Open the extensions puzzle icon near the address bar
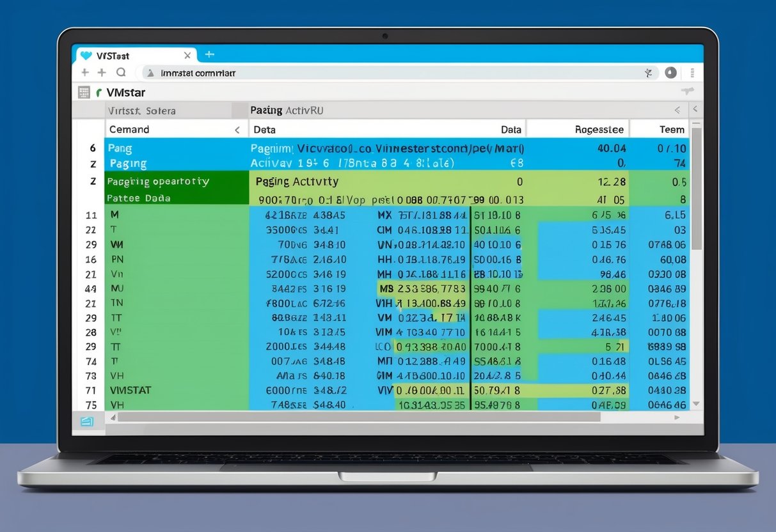This screenshot has width=776, height=532. tap(648, 72)
